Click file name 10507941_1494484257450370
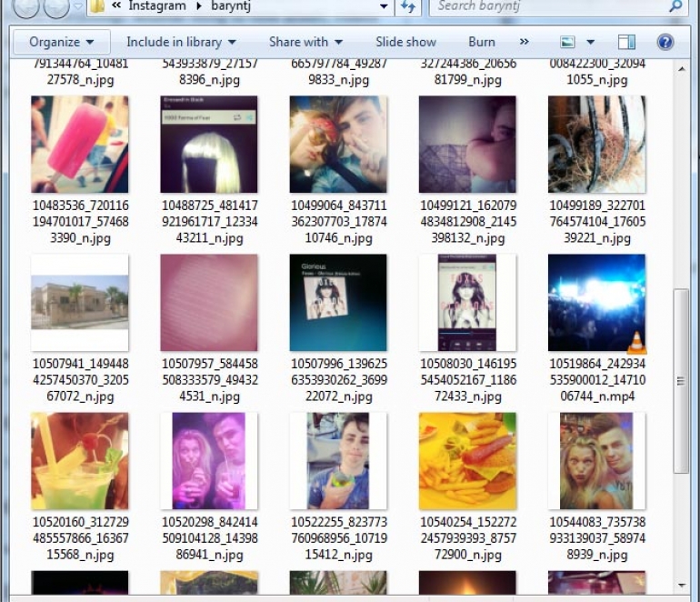This screenshot has width=700, height=602. tap(80, 379)
